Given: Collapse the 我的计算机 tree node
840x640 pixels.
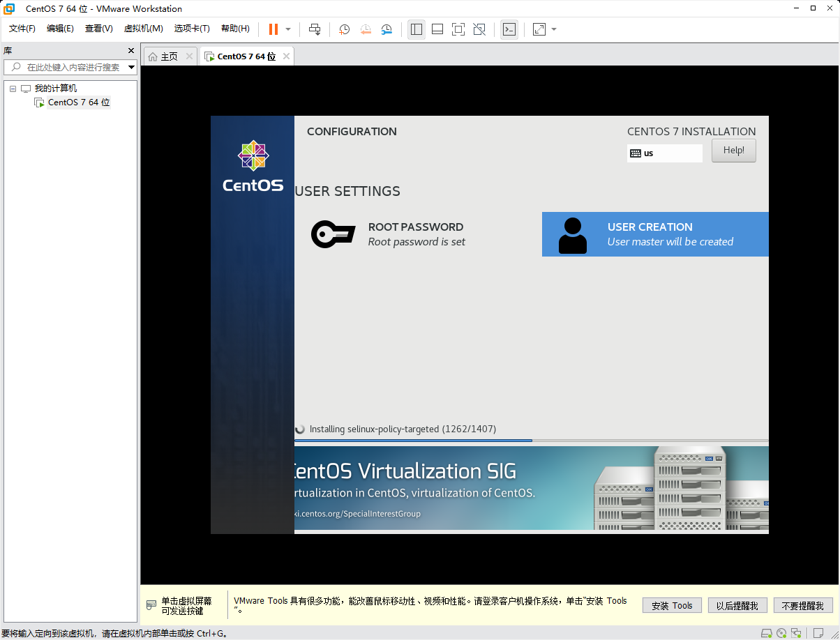Looking at the screenshot, I should pyautogui.click(x=13, y=89).
